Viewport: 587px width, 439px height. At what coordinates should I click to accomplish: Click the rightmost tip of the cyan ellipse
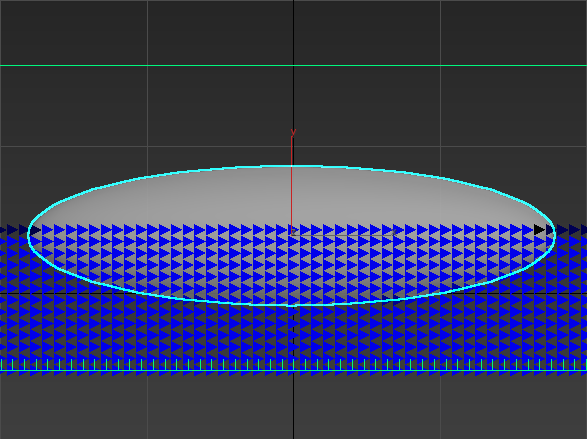pos(555,234)
